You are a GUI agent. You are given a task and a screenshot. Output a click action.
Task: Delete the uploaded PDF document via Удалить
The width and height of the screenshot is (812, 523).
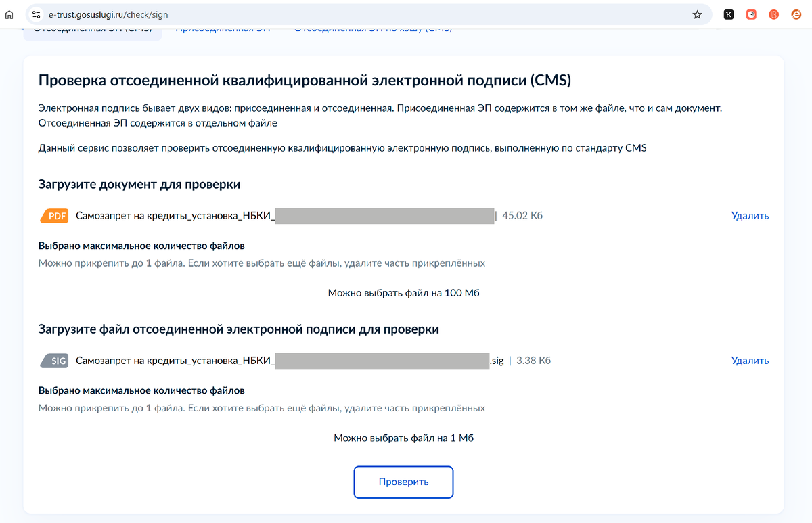[750, 216]
